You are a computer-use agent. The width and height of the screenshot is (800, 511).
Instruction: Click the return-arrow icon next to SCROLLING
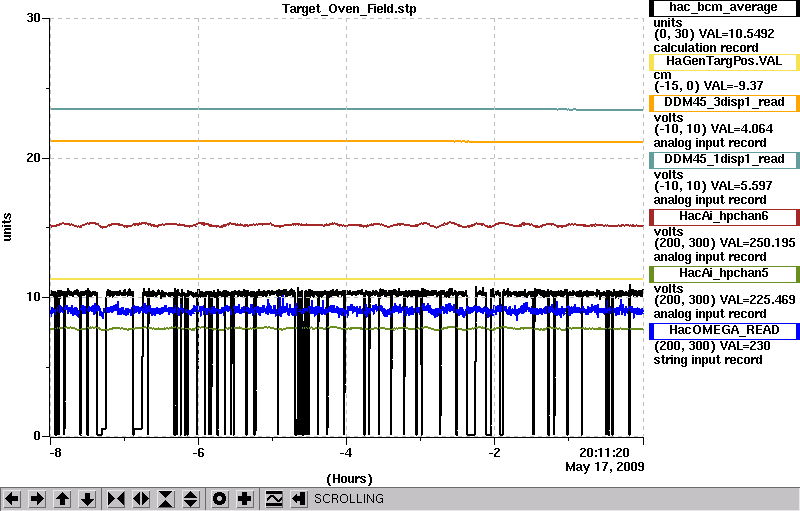pyautogui.click(x=299, y=499)
